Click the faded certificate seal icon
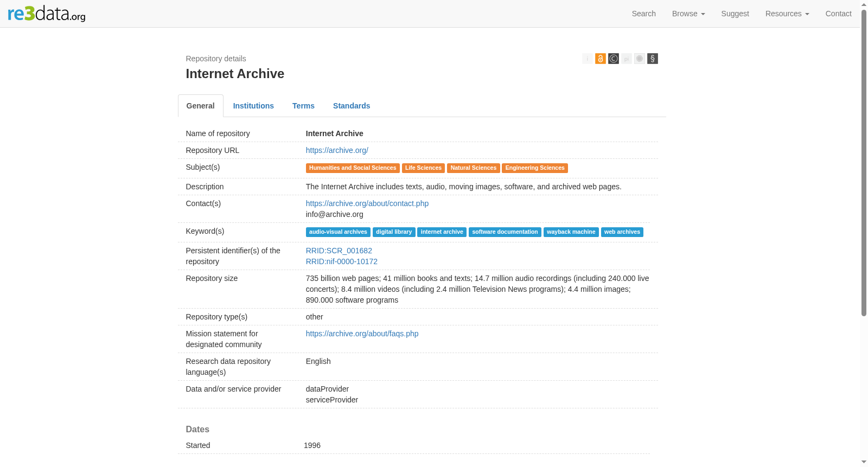This screenshot has height=467, width=868. point(640,59)
